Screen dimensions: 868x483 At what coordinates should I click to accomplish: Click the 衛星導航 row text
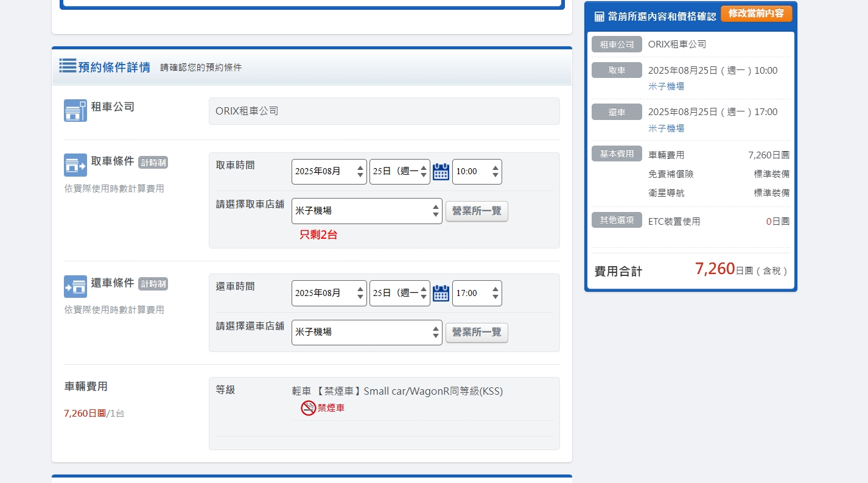point(667,193)
